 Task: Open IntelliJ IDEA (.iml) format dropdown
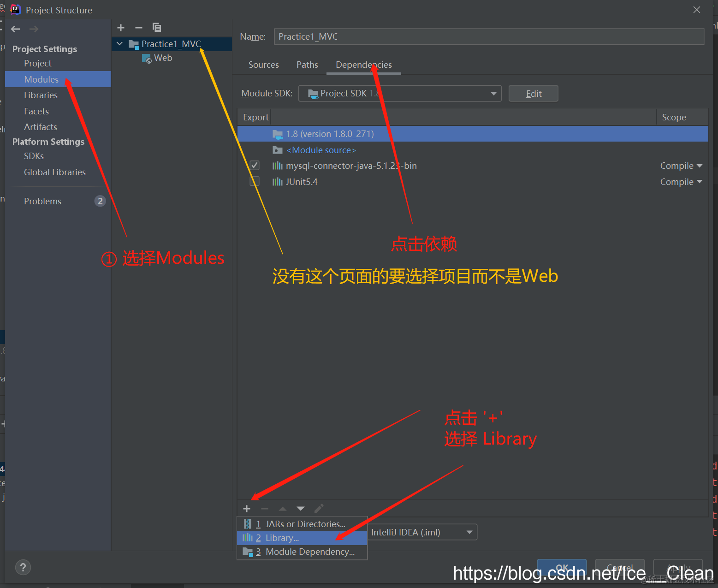pyautogui.click(x=422, y=532)
